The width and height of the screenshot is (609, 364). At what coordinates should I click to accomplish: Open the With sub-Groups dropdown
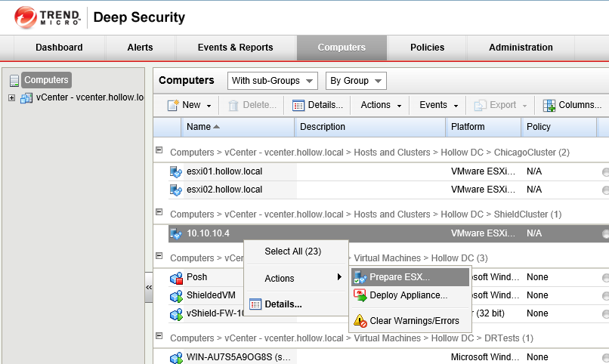(x=273, y=81)
